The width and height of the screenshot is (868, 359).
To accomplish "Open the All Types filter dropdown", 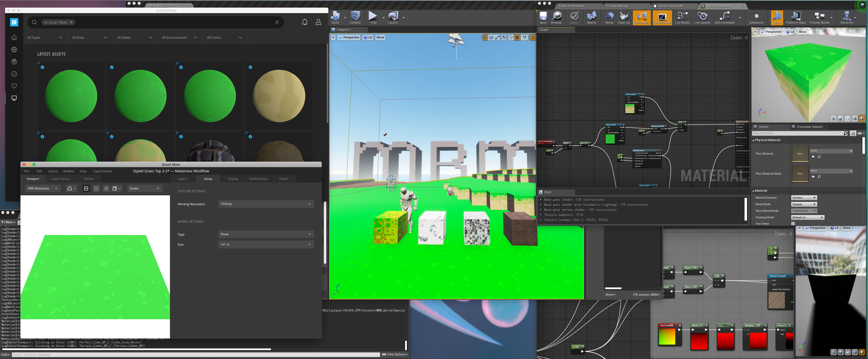I will [x=44, y=37].
